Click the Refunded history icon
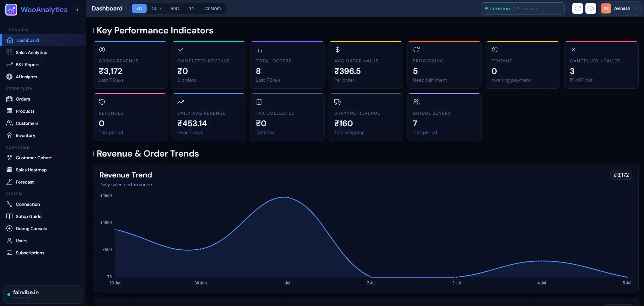This screenshot has width=644, height=306. [x=102, y=102]
